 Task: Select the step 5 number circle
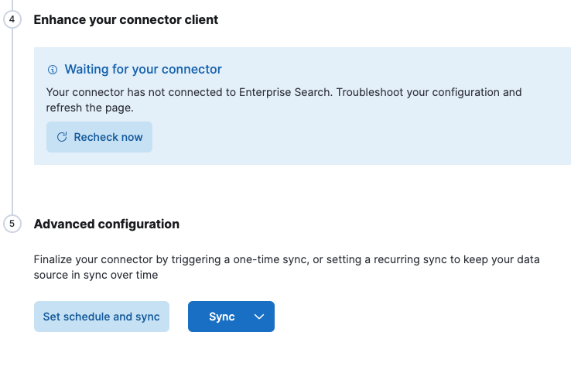click(x=12, y=224)
